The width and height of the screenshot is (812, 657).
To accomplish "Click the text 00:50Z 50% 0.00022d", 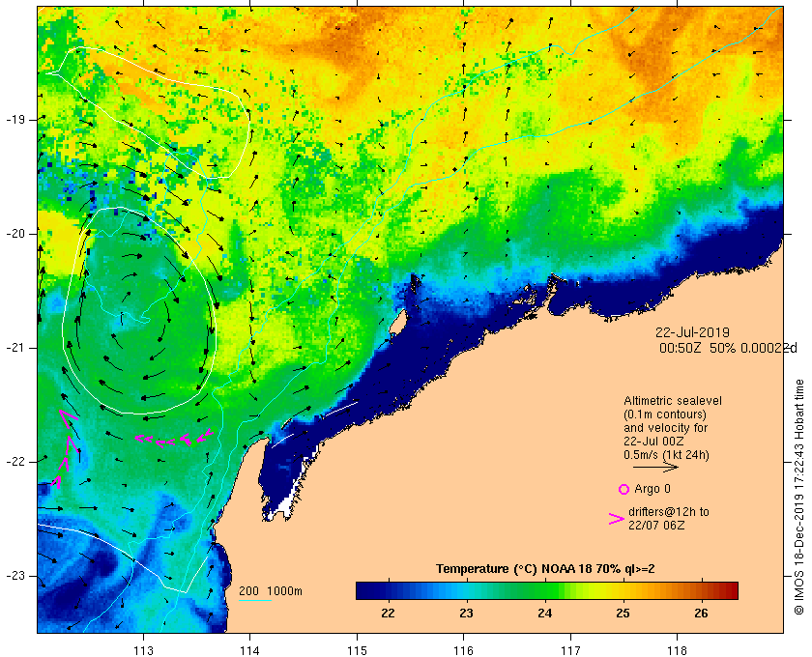I will [728, 348].
